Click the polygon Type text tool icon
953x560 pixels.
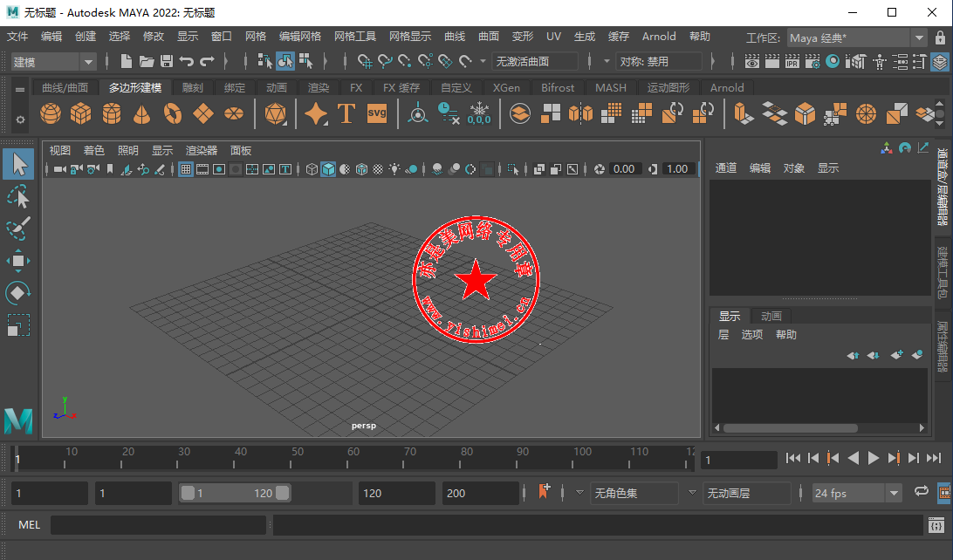pos(346,113)
